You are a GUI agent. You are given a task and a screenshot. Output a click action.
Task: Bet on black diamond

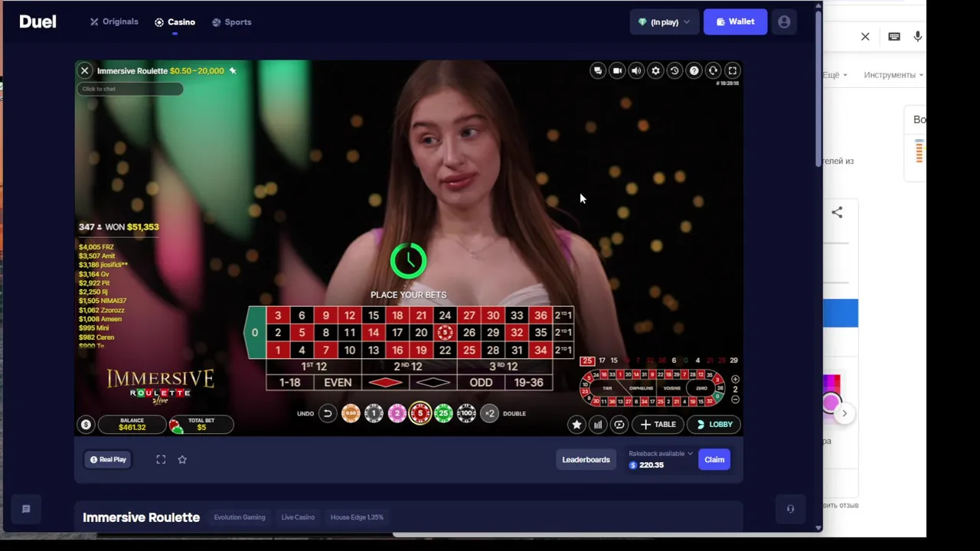(x=433, y=383)
